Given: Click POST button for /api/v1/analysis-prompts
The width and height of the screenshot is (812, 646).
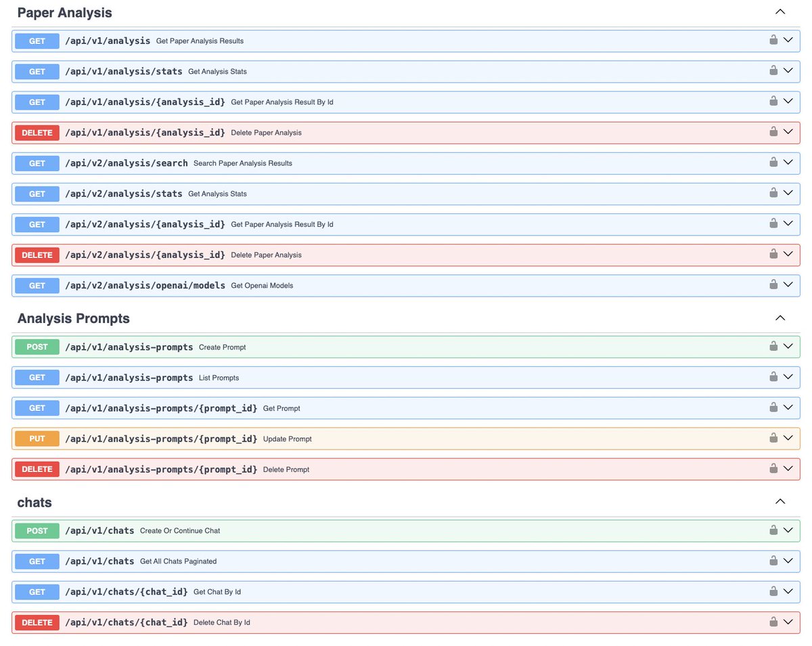Looking at the screenshot, I should [x=37, y=347].
